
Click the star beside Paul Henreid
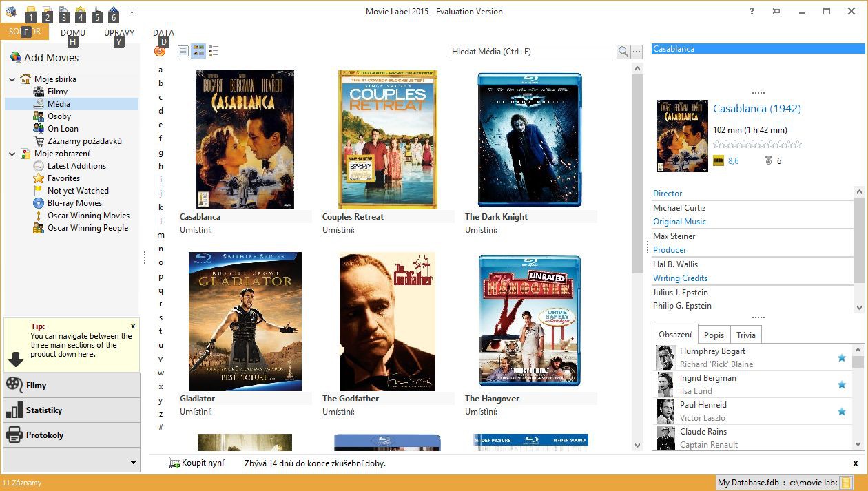(x=841, y=411)
